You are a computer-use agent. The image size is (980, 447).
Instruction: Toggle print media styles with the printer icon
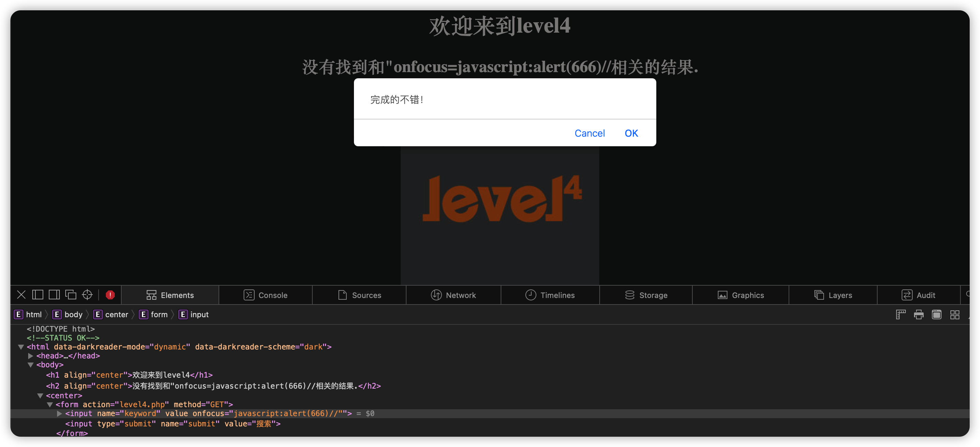pyautogui.click(x=919, y=314)
